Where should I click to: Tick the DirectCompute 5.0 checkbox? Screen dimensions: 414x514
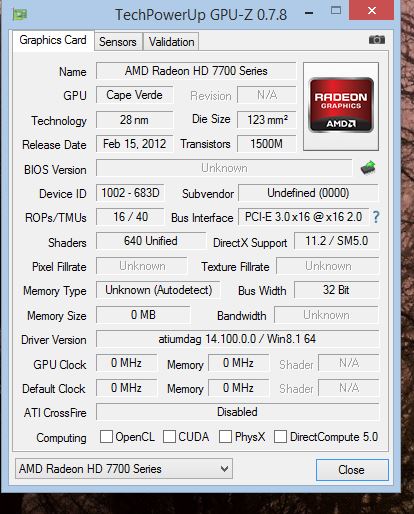[x=280, y=436]
